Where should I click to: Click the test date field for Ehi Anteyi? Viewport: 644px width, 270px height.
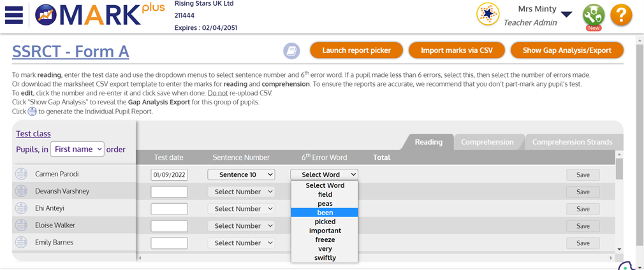pyautogui.click(x=169, y=209)
